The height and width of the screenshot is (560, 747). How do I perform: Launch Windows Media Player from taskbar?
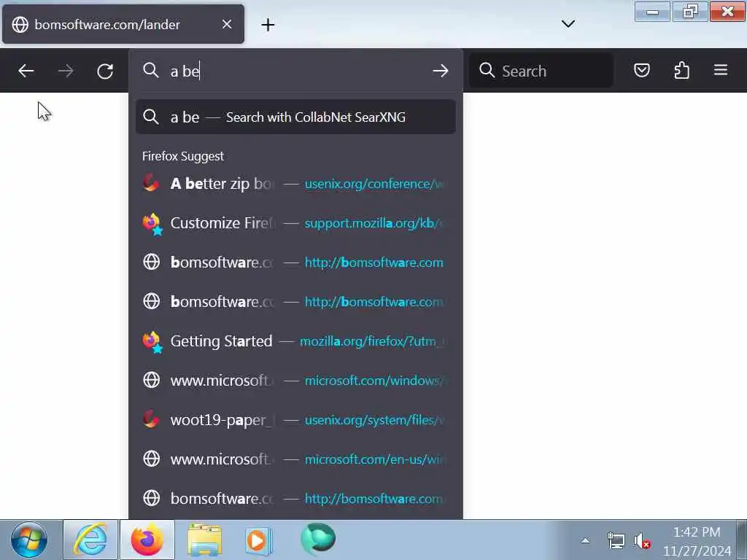(x=259, y=540)
